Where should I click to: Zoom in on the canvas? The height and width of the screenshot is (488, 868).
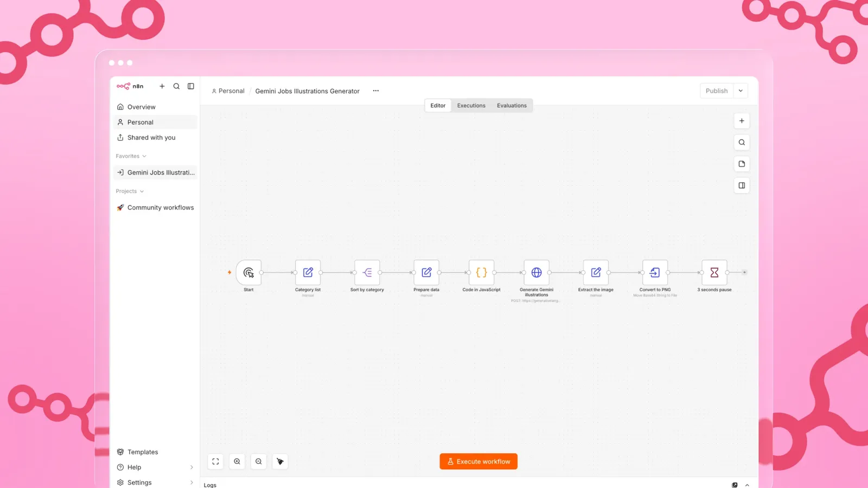(237, 461)
